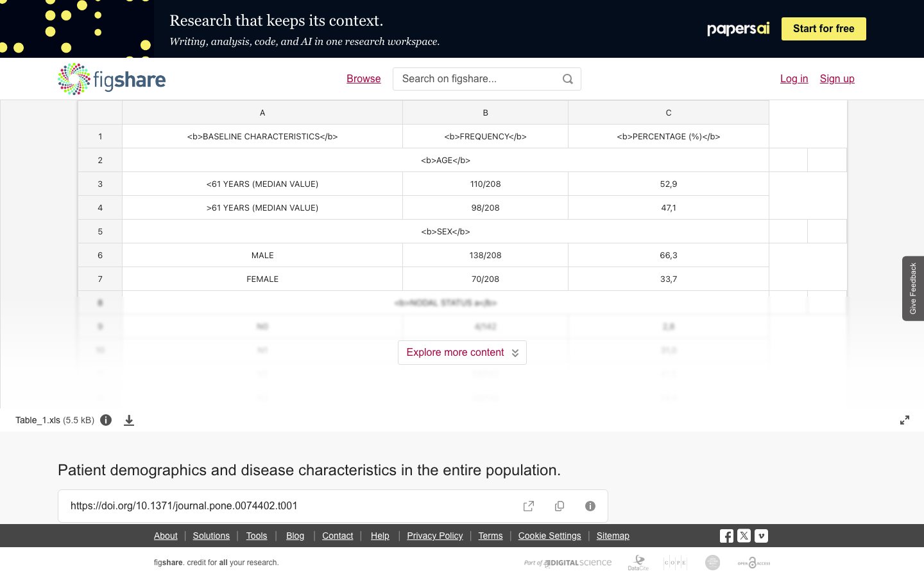Open the Terms link

point(490,536)
